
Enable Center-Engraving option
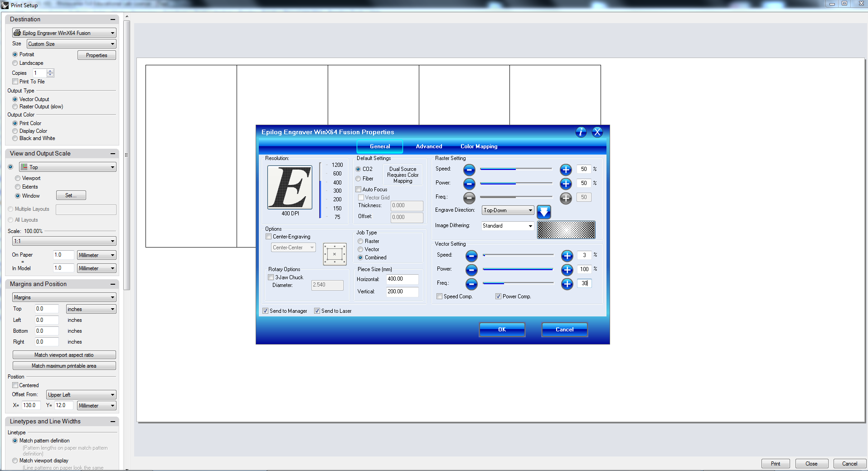(x=268, y=237)
